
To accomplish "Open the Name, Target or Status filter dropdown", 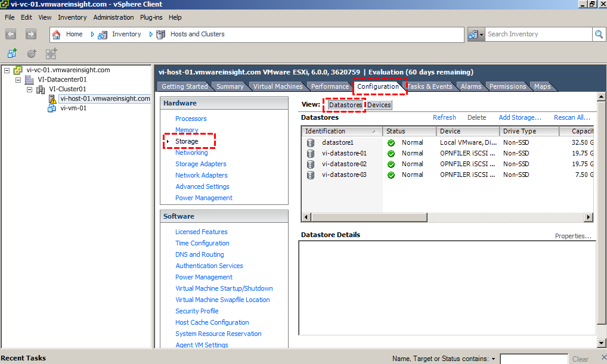I will tap(495, 358).
